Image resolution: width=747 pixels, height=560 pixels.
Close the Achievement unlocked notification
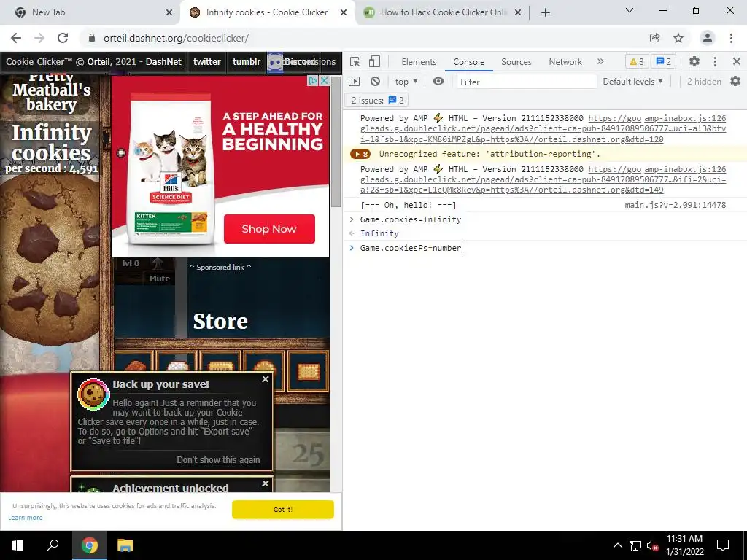[x=266, y=483]
